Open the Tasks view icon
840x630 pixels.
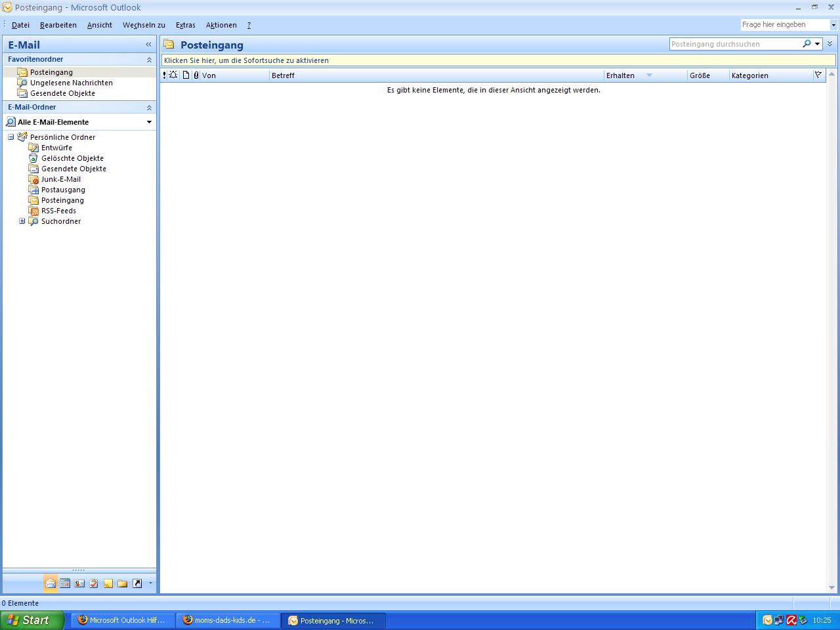[x=94, y=583]
